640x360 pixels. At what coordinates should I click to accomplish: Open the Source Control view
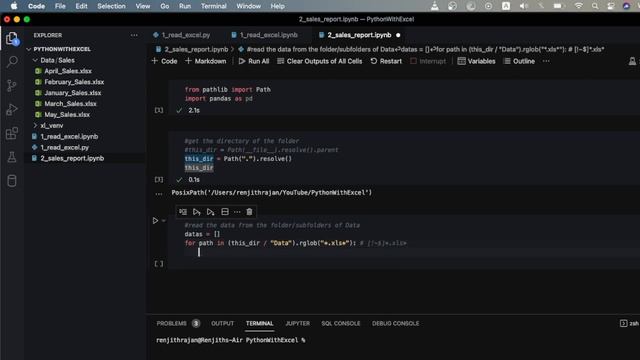[x=12, y=85]
